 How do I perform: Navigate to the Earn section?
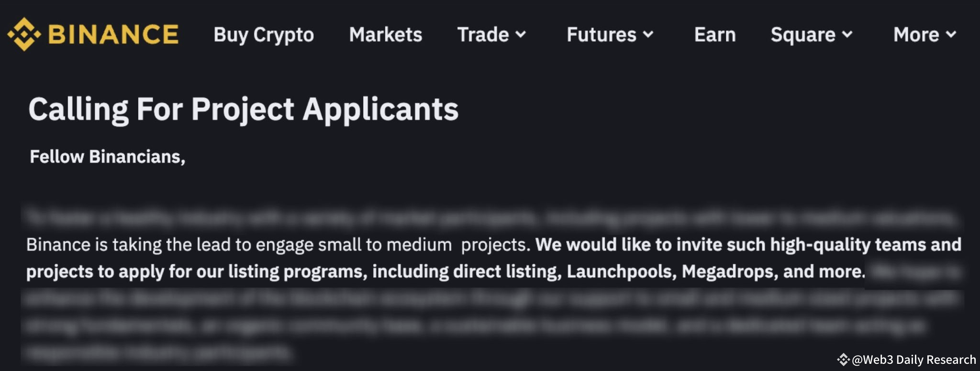point(715,35)
